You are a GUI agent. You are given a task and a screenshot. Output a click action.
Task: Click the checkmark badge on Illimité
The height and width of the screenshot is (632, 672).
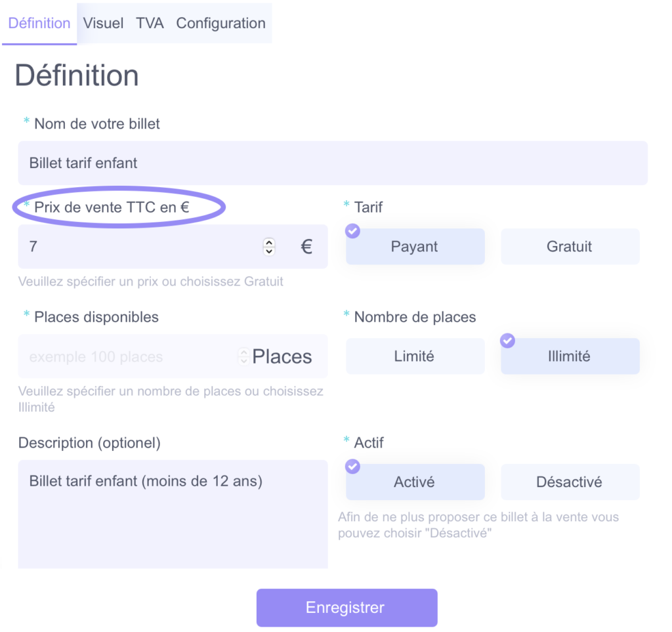point(507,341)
